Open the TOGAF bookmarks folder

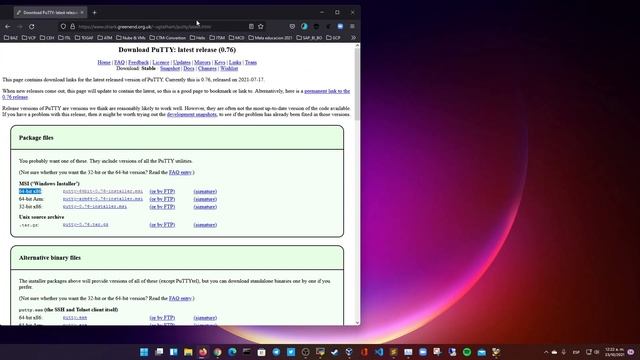84,38
